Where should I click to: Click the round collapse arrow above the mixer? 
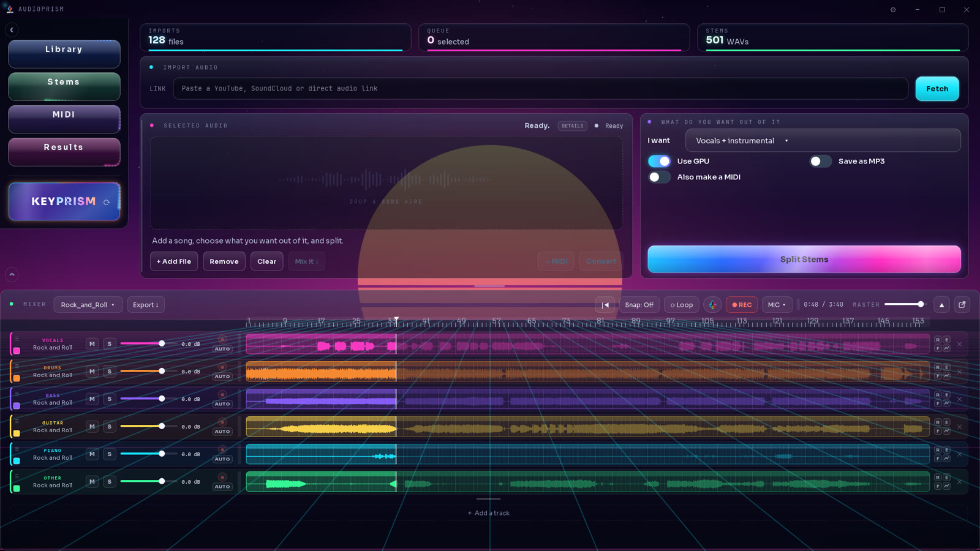[x=12, y=275]
